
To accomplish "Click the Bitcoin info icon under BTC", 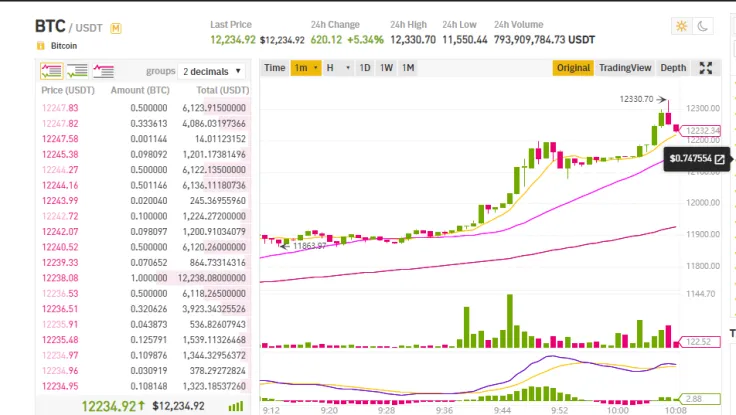I will click(x=40, y=46).
